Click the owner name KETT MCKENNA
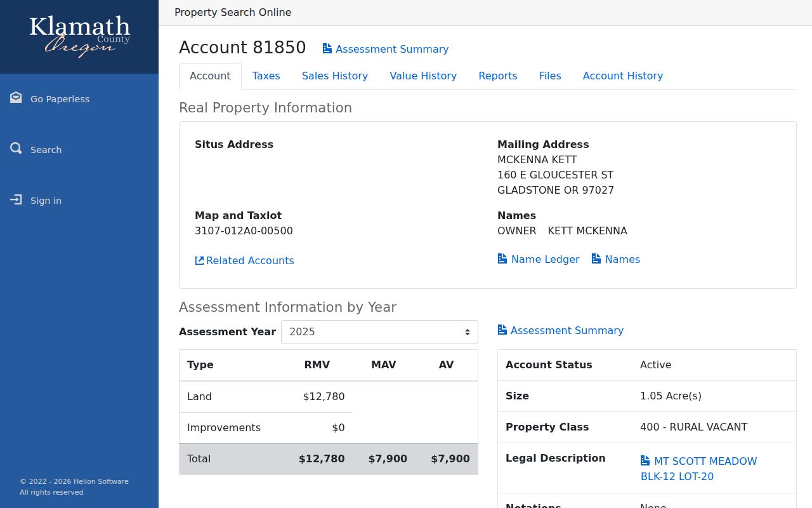 [x=587, y=231]
